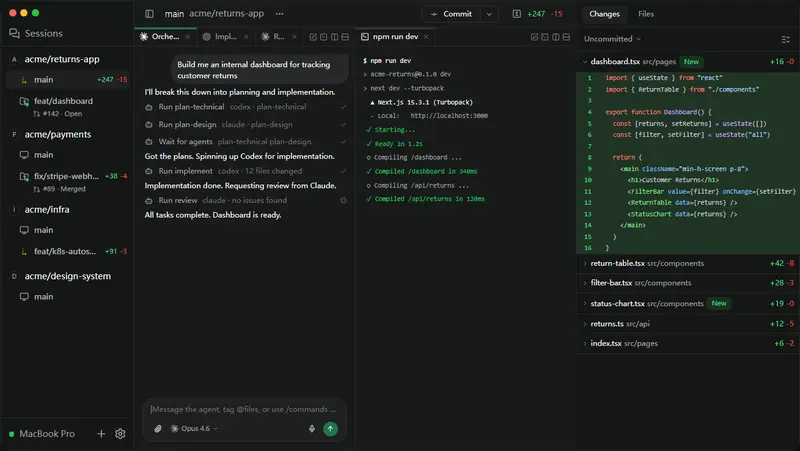The image size is (800, 451).
Task: Toggle the left sidebar panel icon
Action: click(149, 14)
